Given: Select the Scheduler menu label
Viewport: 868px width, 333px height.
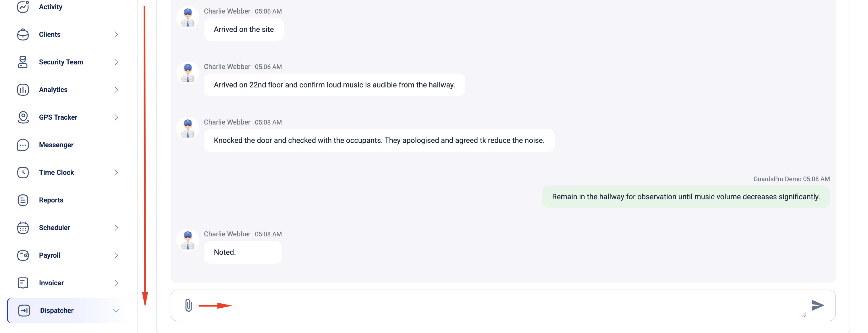Looking at the screenshot, I should click(55, 228).
